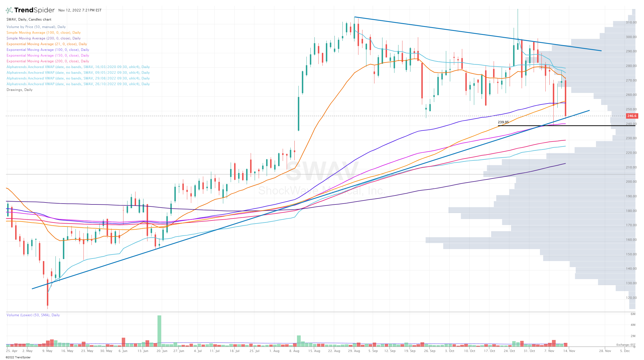Click the 160.00 price axis label
The image size is (644, 360).
(631, 240)
